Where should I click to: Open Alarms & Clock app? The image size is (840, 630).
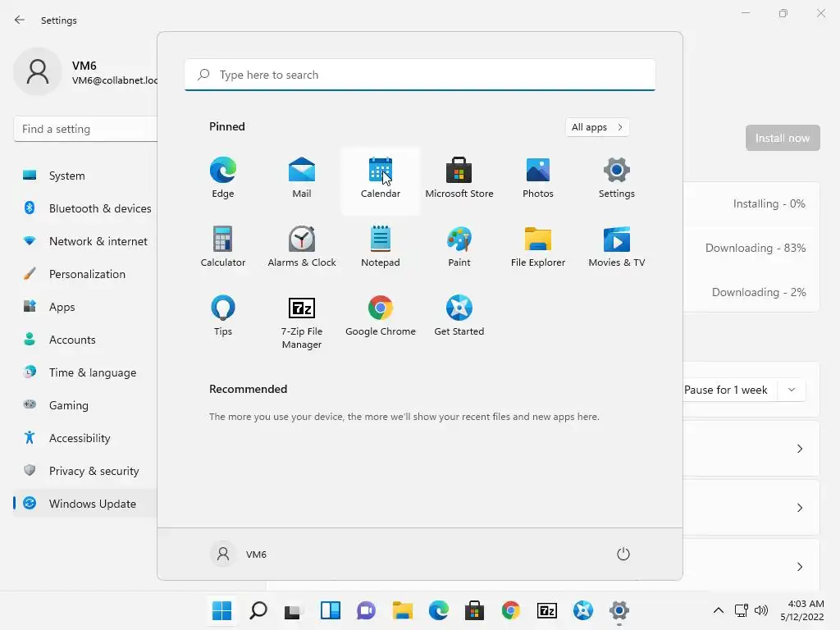302,248
